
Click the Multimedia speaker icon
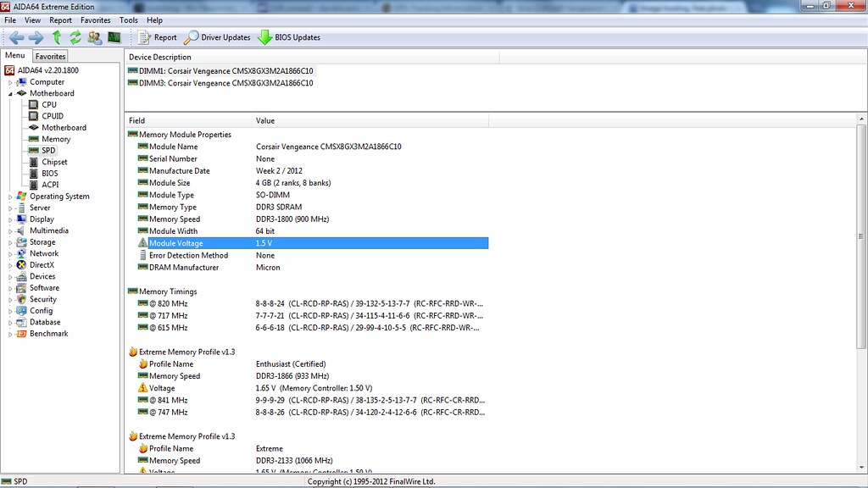coord(21,230)
